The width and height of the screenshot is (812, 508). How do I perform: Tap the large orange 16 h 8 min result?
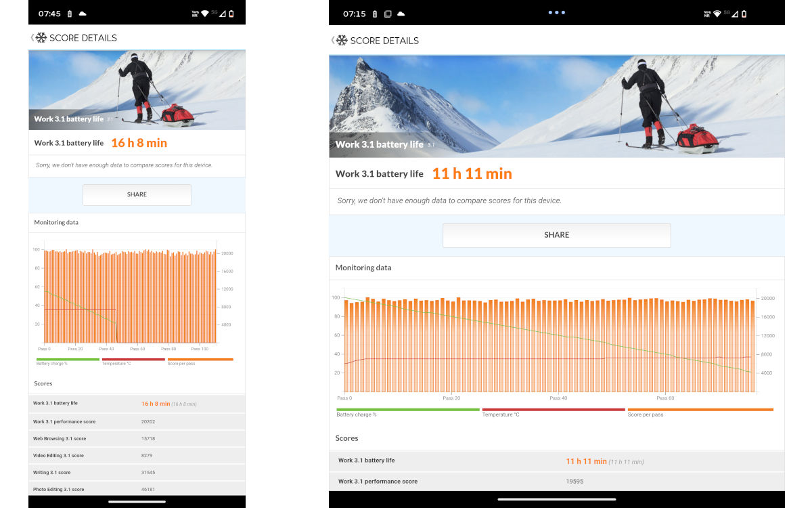click(x=139, y=143)
